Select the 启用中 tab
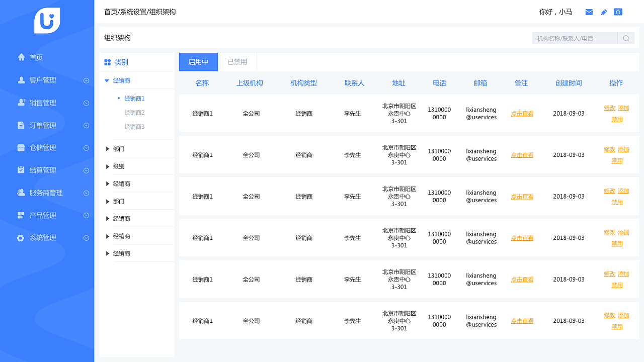Image resolution: width=644 pixels, height=362 pixels. pyautogui.click(x=198, y=62)
